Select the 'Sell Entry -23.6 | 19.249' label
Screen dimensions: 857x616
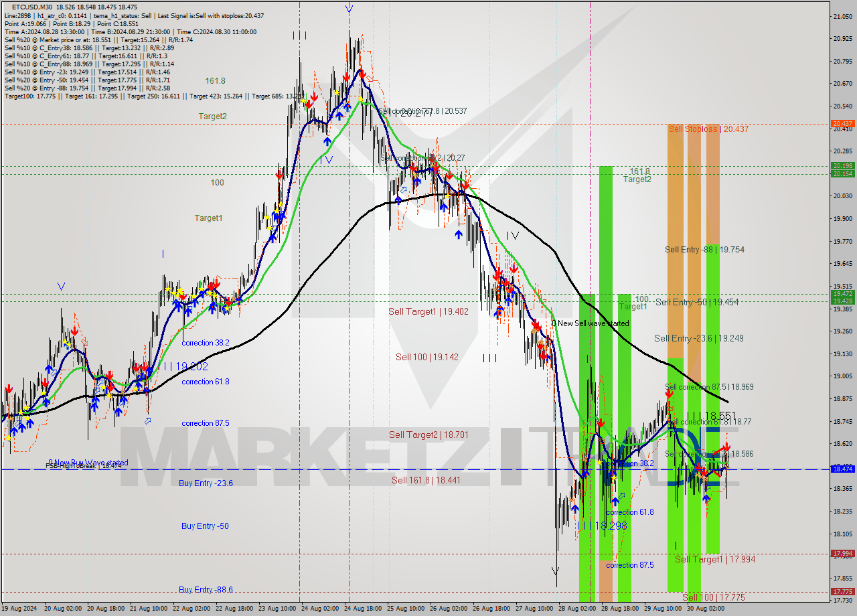[698, 338]
